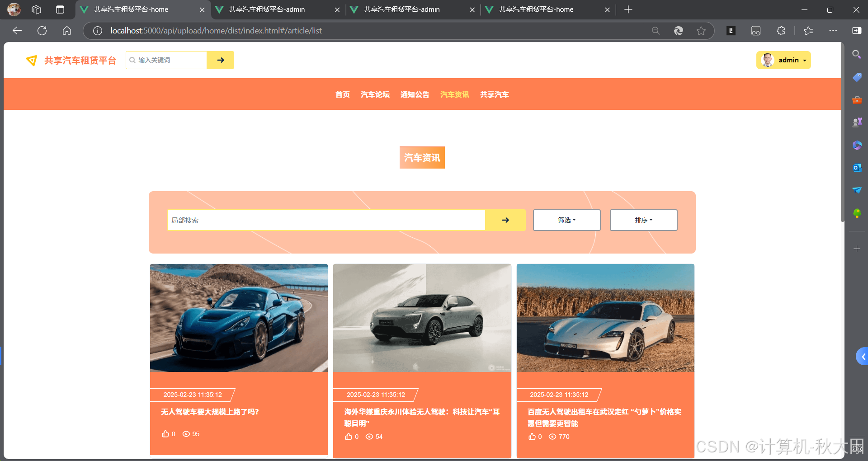Open the tools briefcase sidebar icon
Screen dimensions: 868x461
[857, 100]
